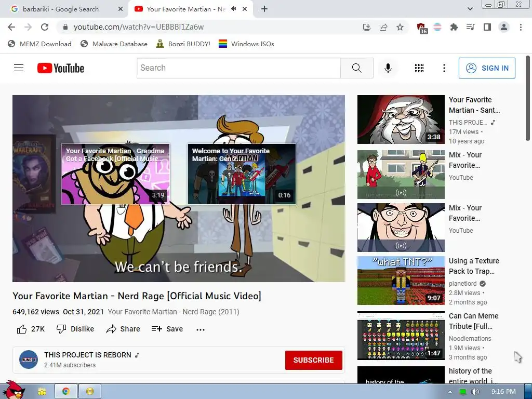Focus the YouTube Search field
532x399 pixels.
238,68
